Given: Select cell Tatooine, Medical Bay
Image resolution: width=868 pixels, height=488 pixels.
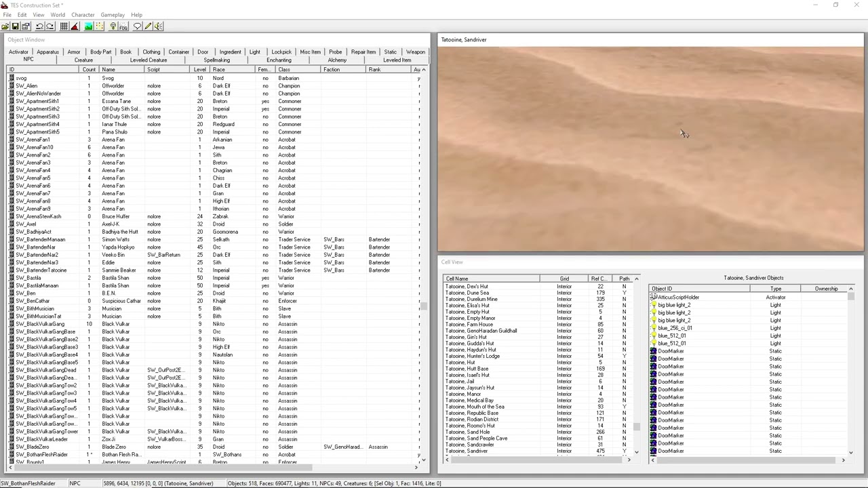Looking at the screenshot, I should (538, 401).
